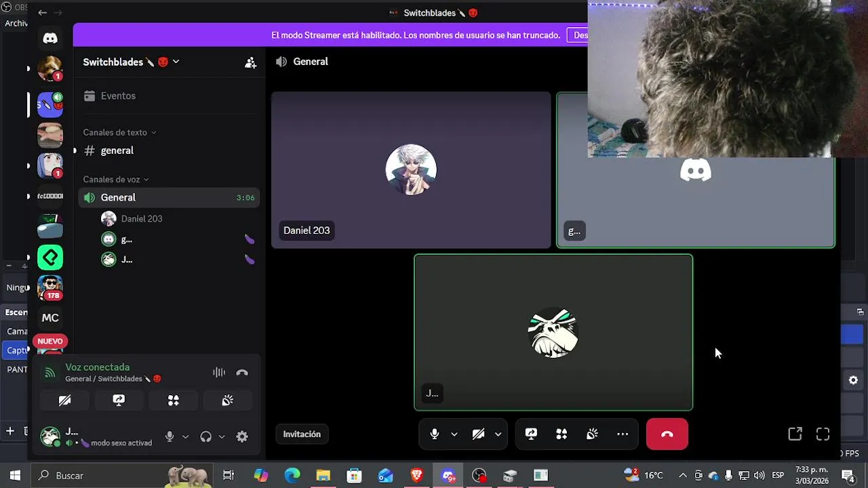
Task: Collapse the Canales de texto category
Action: pos(119,132)
